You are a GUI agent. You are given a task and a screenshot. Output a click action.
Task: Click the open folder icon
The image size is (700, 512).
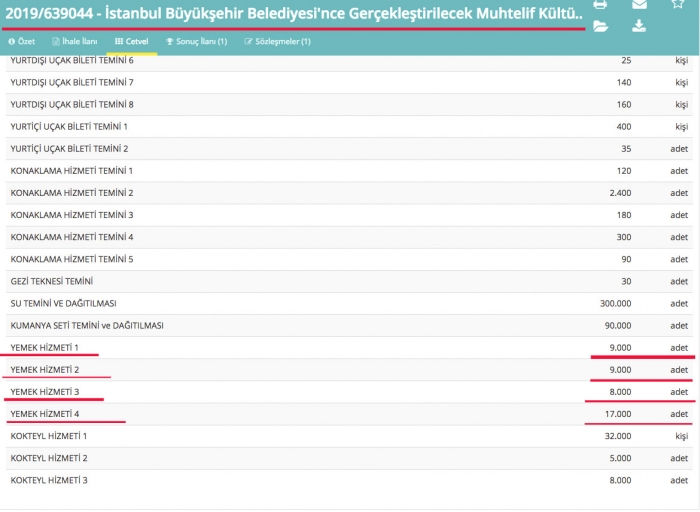pyautogui.click(x=600, y=26)
